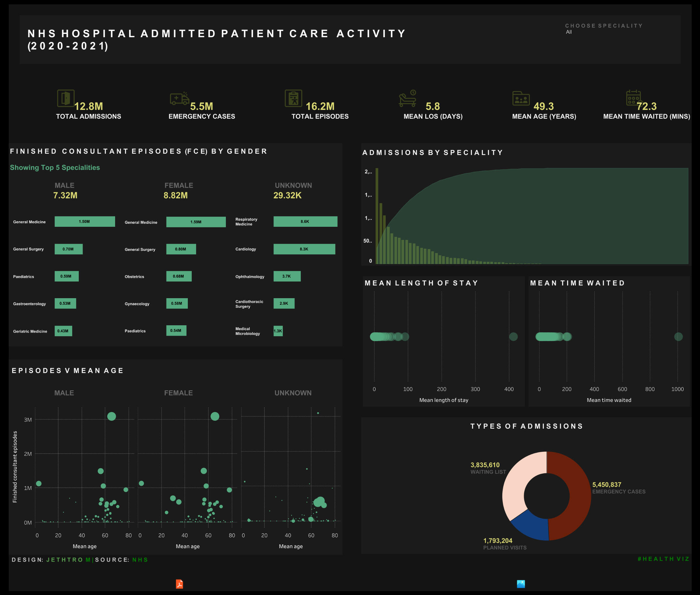Select the male General Medicine 1.50M bar
700x595 pixels.
click(85, 222)
